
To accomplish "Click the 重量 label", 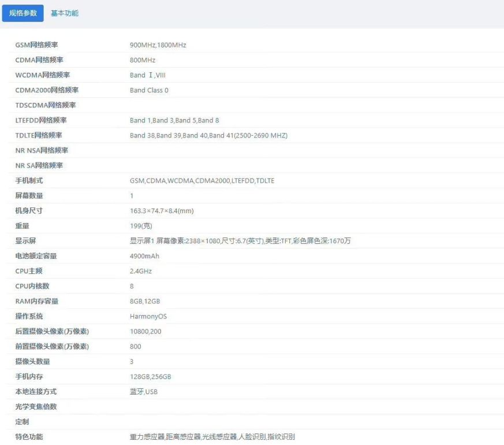I will click(x=22, y=226).
